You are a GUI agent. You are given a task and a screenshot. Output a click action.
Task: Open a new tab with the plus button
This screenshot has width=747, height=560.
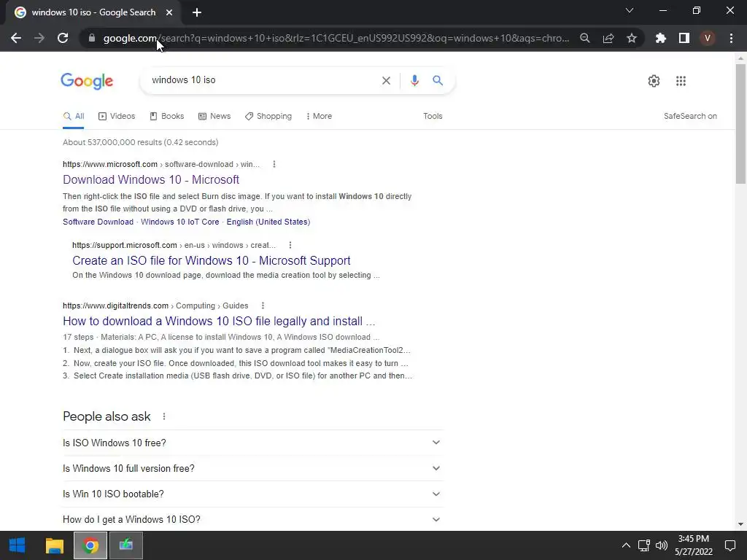point(197,12)
